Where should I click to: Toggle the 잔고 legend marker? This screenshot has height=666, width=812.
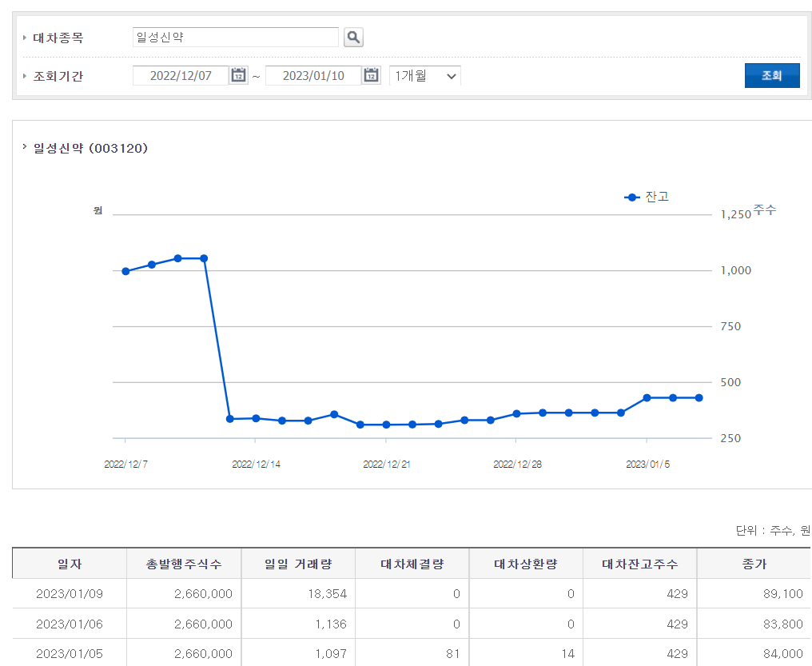coord(632,197)
